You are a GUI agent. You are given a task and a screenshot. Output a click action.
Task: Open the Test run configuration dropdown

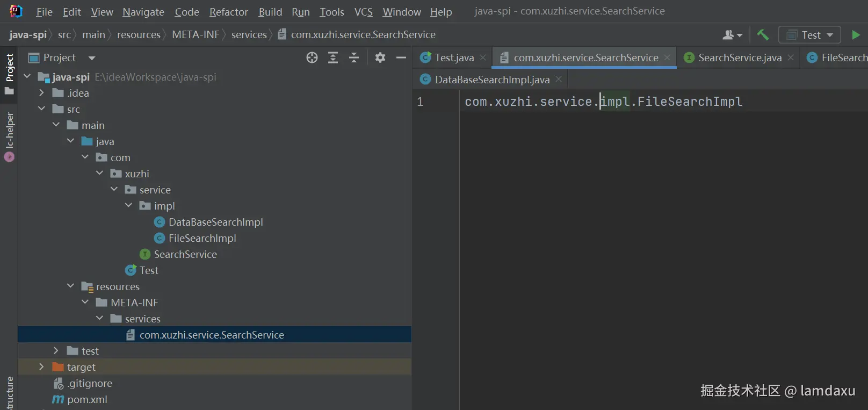[809, 35]
